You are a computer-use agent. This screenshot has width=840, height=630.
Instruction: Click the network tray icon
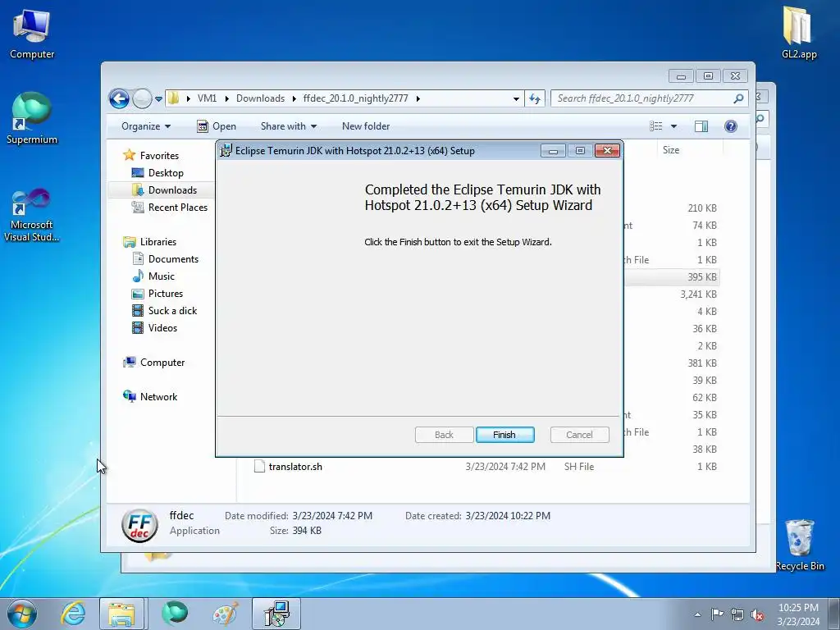tap(737, 614)
